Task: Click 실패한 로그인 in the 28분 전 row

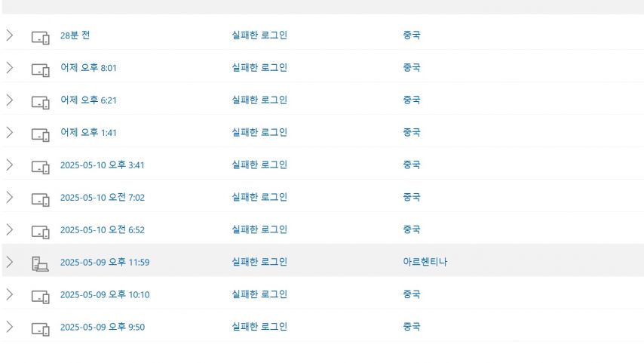Action: [259, 35]
